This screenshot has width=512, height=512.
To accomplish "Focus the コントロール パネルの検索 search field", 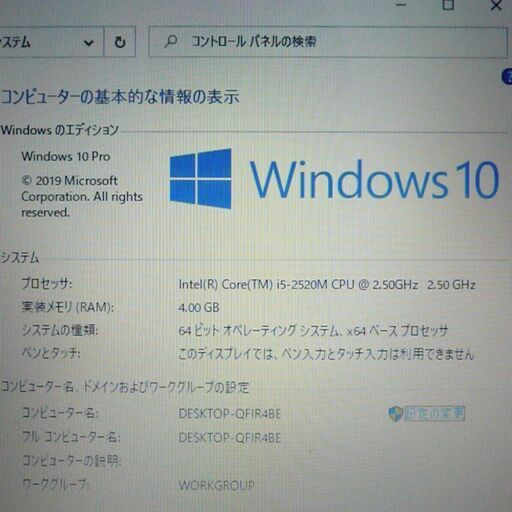I will coord(328,42).
